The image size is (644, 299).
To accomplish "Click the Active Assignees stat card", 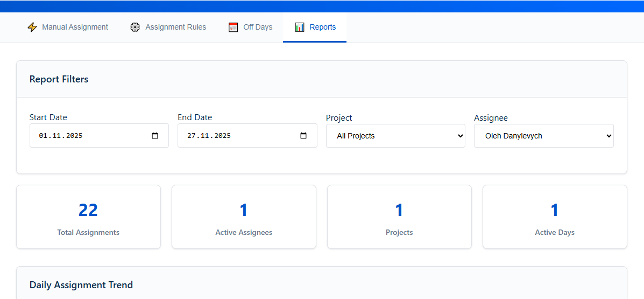I will pyautogui.click(x=244, y=217).
